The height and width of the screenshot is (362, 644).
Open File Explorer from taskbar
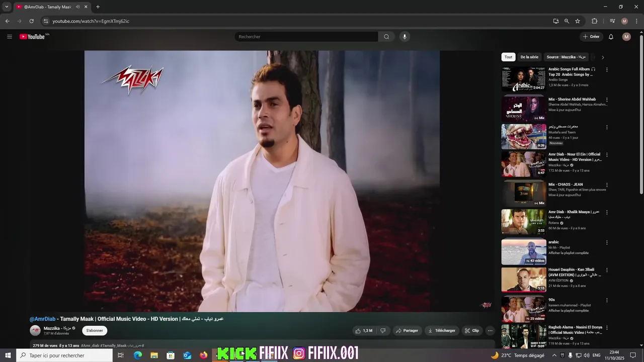click(x=154, y=355)
